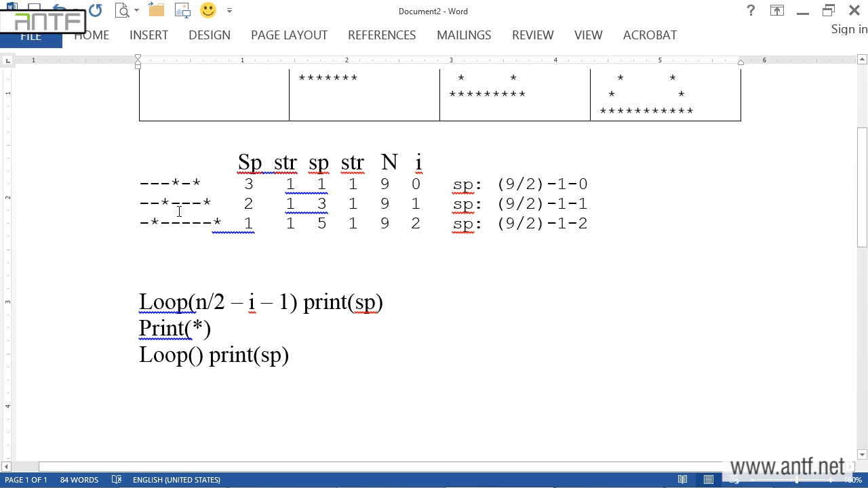Click the tab selector at ruler corner
Viewport: 868px width, 488px height.
click(7, 61)
